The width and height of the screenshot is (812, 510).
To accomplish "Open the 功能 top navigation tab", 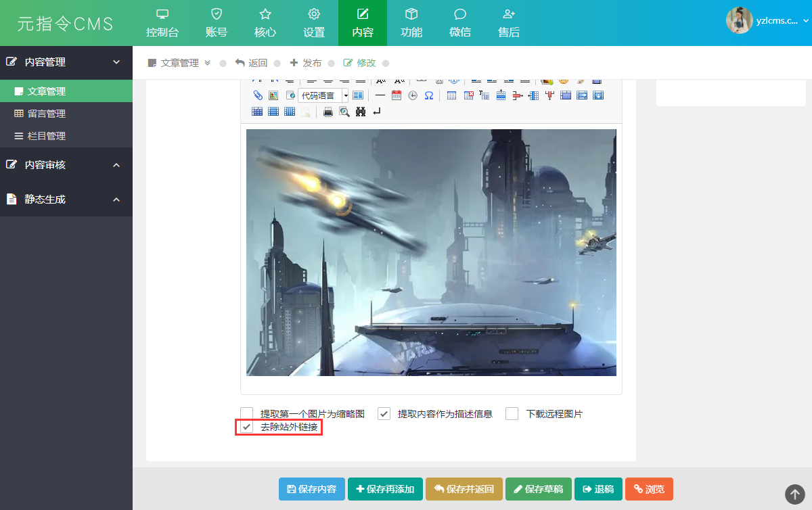I will click(x=411, y=23).
